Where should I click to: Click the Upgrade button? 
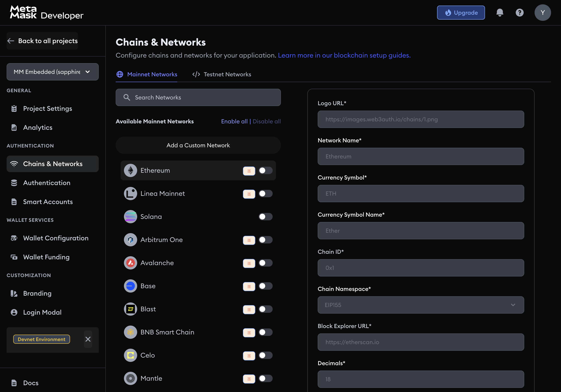[461, 12]
